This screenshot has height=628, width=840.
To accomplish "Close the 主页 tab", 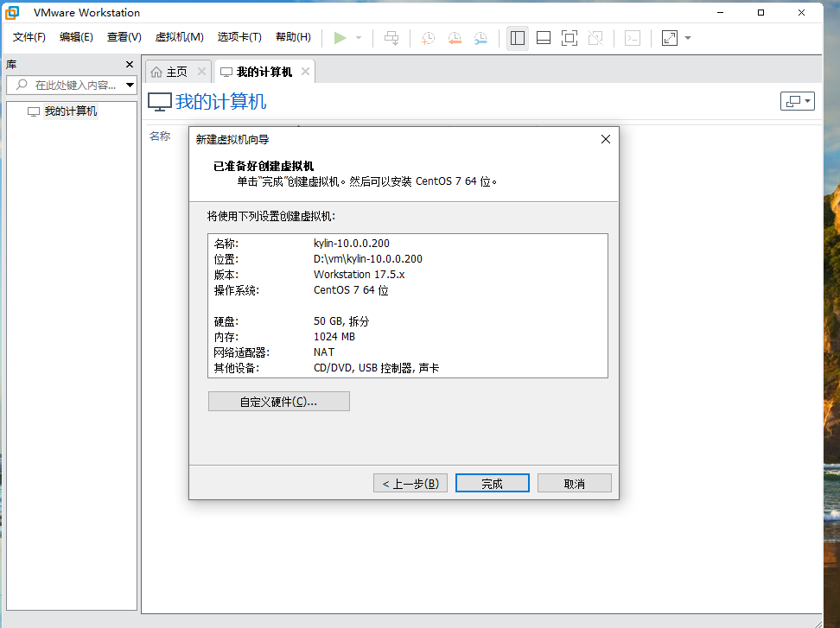I will tap(201, 71).
